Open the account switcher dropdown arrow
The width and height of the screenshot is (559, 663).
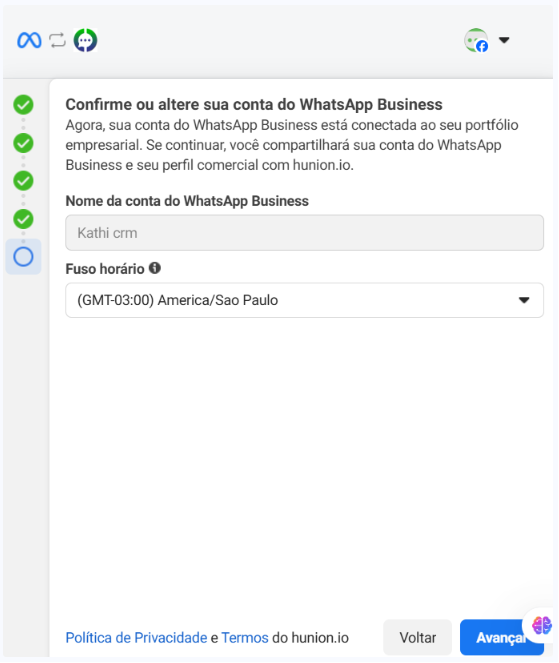[x=504, y=40]
